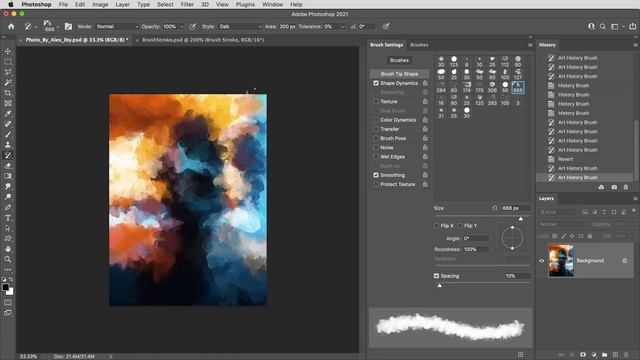Open the search icon in options bar
This screenshot has height=360, width=640.
[x=603, y=27]
